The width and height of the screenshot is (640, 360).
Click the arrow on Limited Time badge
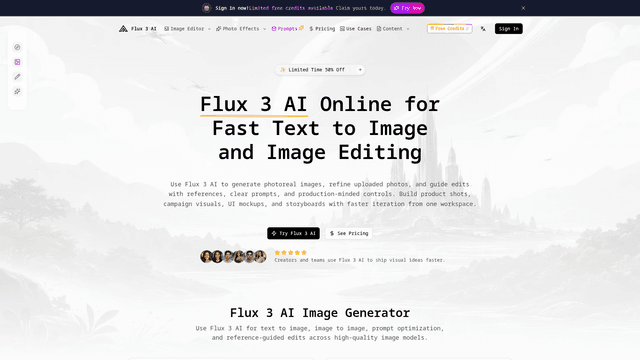[360, 70]
